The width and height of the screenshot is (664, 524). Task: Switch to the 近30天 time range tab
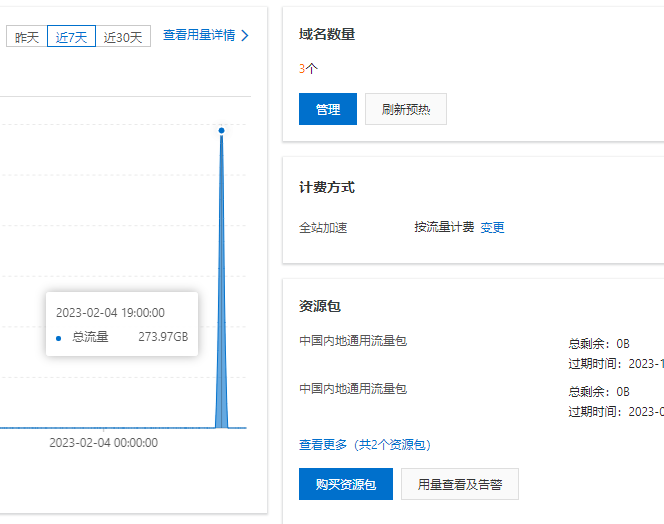point(123,37)
